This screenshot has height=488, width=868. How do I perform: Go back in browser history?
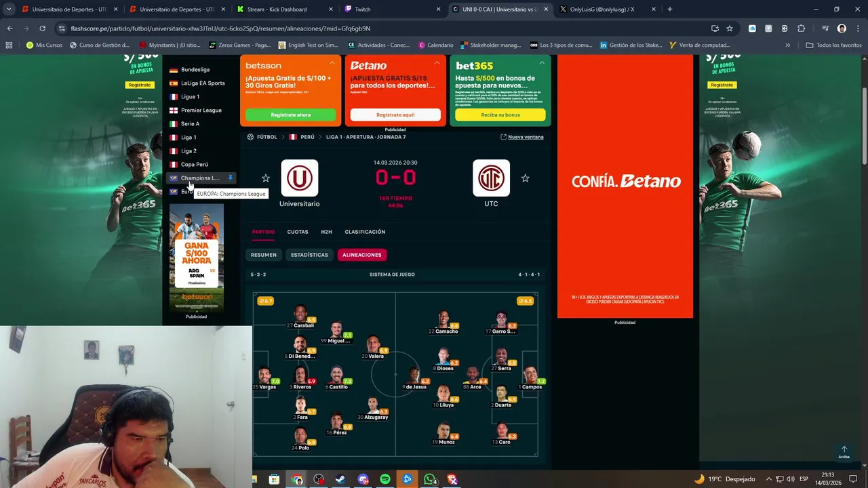9,28
